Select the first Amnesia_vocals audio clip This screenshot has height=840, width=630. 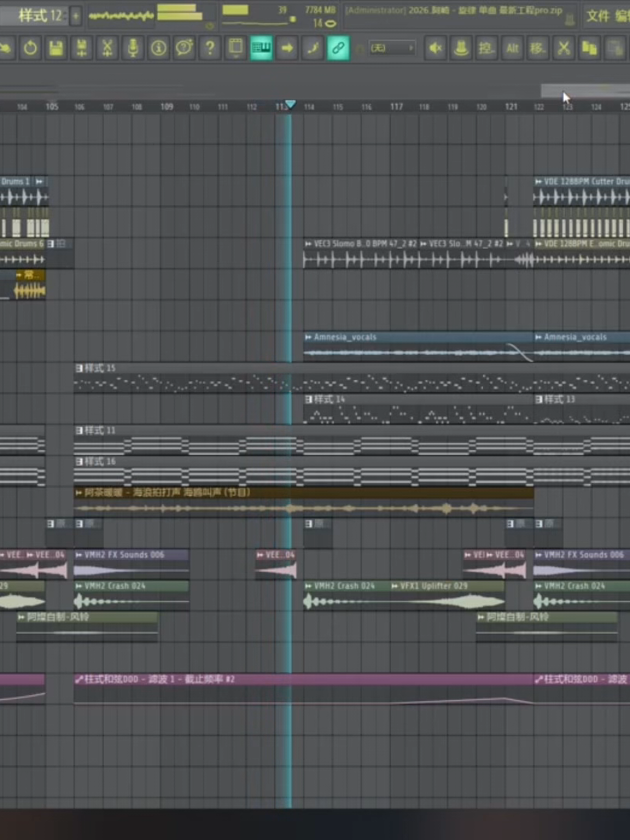pos(419,347)
